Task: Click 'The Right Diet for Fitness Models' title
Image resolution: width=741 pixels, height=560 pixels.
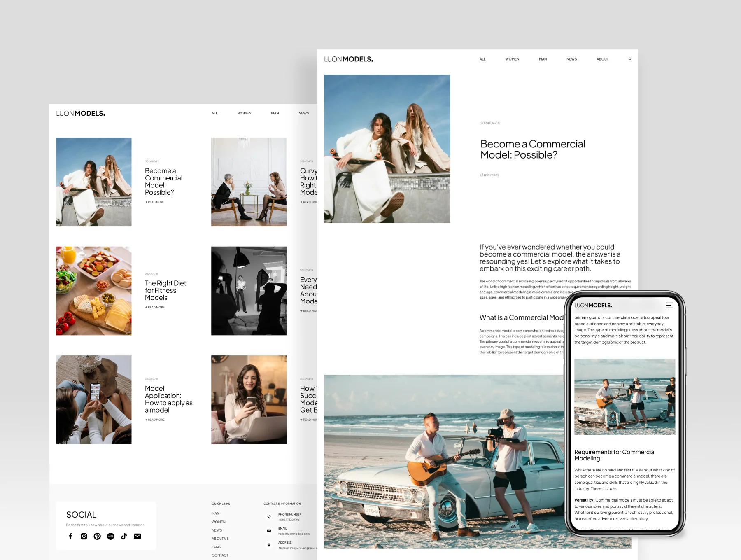Action: (x=165, y=290)
